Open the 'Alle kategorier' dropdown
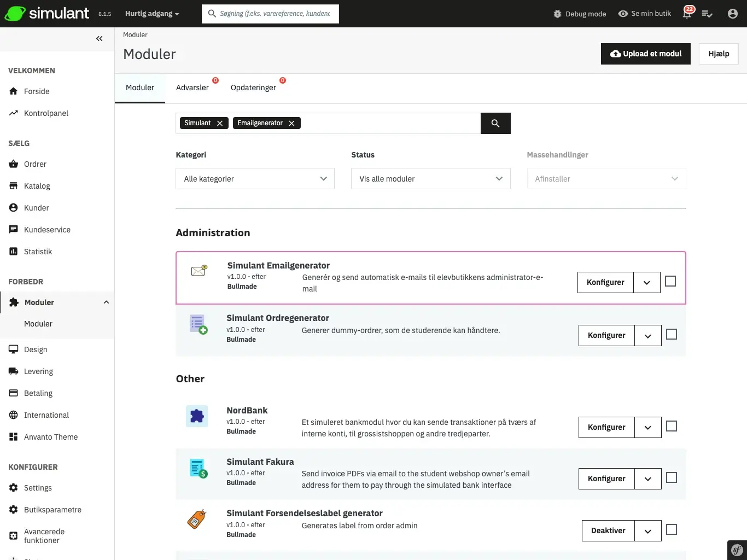The width and height of the screenshot is (747, 560). 254,178
